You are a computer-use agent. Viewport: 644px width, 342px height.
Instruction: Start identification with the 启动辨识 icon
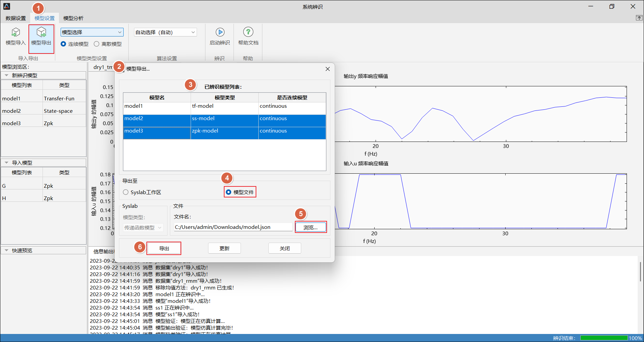pyautogui.click(x=220, y=32)
